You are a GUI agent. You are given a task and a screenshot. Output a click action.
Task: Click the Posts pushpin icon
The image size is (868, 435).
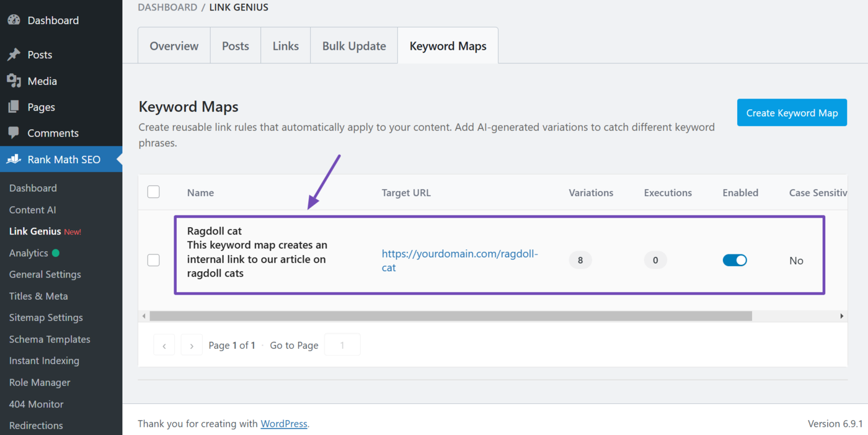click(14, 55)
